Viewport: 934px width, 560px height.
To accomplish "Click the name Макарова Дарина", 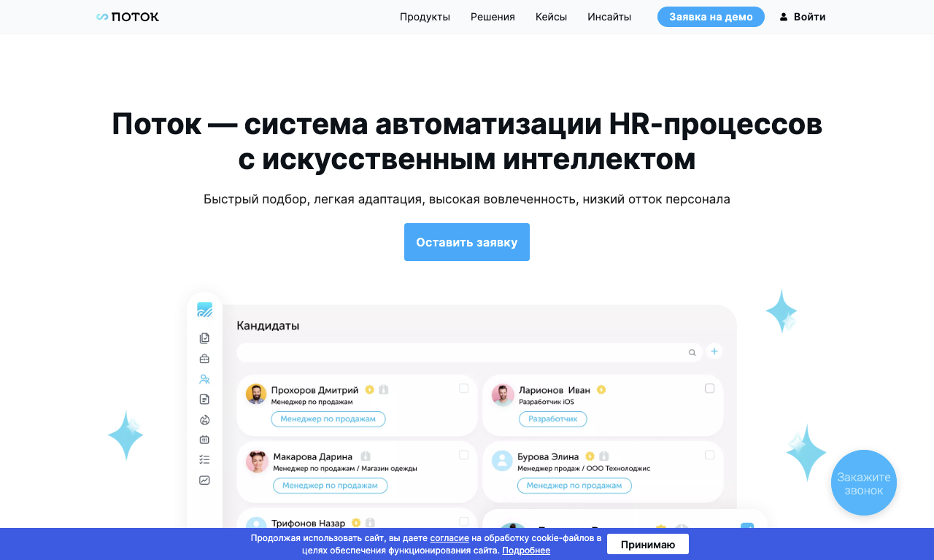I will tap(313, 456).
